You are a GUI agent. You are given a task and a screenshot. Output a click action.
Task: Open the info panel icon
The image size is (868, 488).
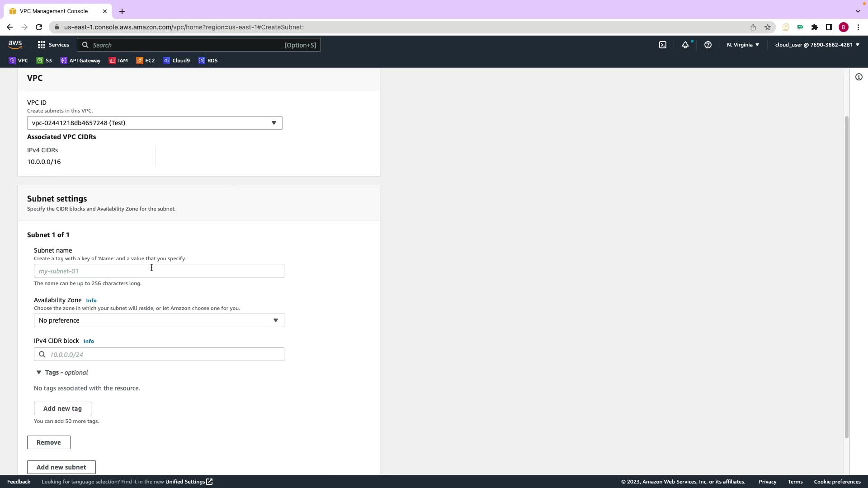click(x=859, y=77)
